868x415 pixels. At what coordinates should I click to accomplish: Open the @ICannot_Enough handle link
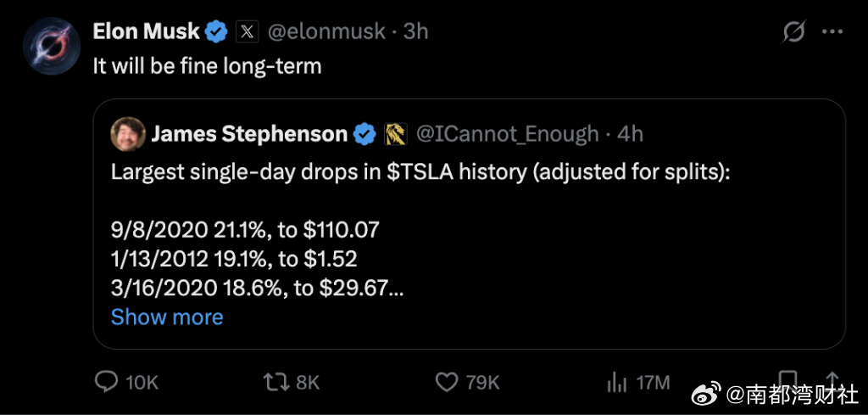click(x=507, y=134)
